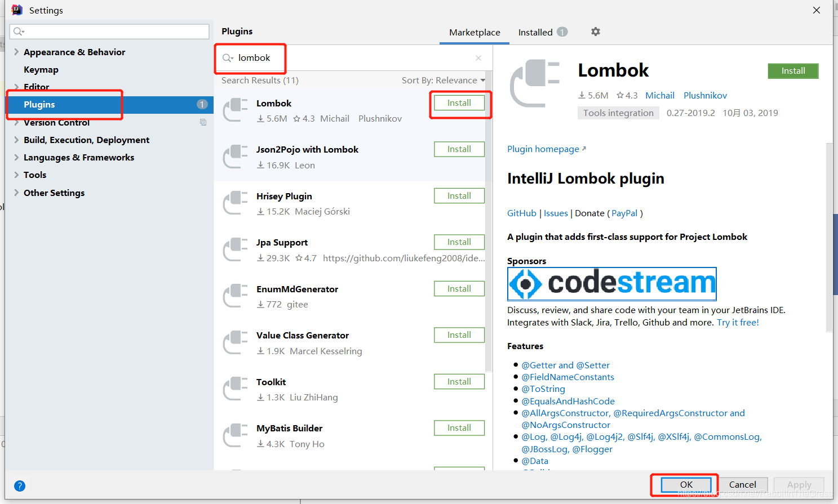Expand Languages & Frameworks node
Screen dimensions: 838x504
(x=16, y=157)
